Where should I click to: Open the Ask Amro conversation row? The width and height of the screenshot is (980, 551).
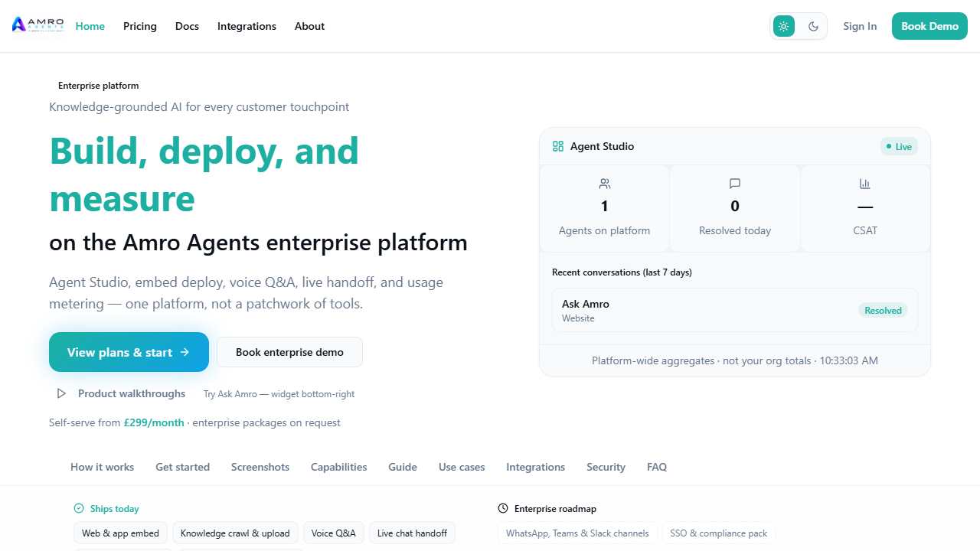pyautogui.click(x=735, y=310)
